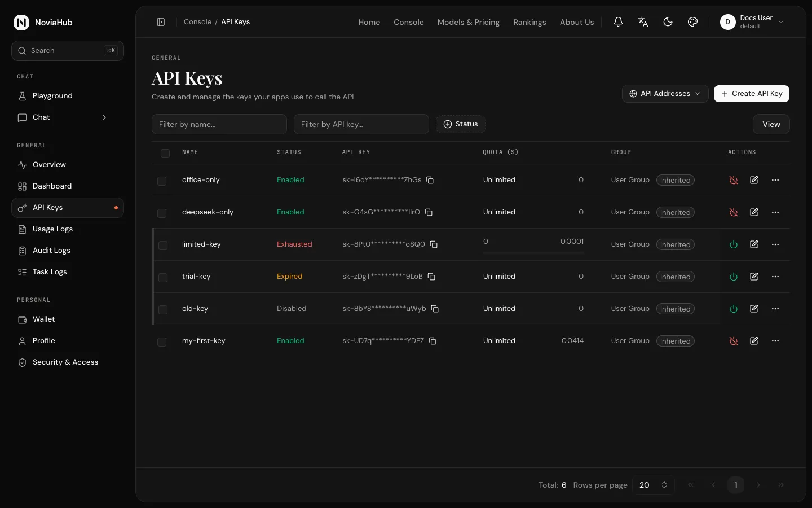Open the Status filter
This screenshot has height=508, width=812.
[x=461, y=124]
